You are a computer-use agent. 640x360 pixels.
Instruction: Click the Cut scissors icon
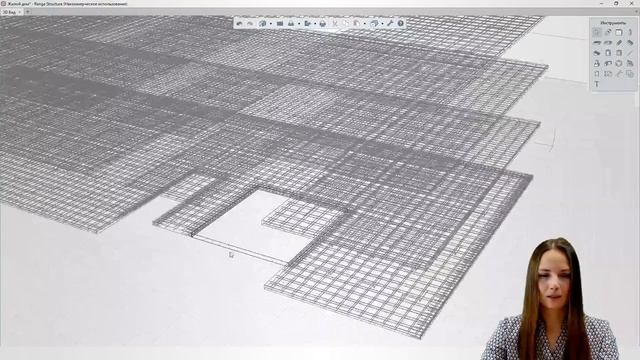coord(335,24)
